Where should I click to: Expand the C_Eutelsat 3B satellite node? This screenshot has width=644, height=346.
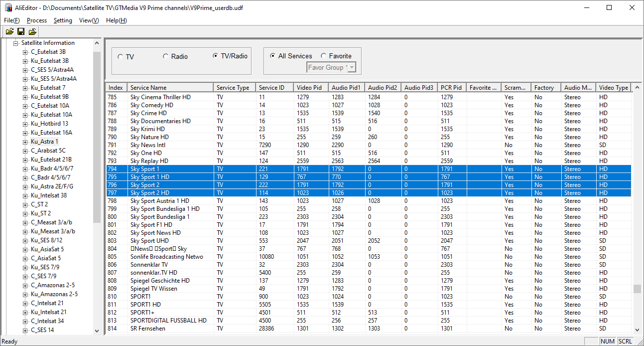click(25, 52)
